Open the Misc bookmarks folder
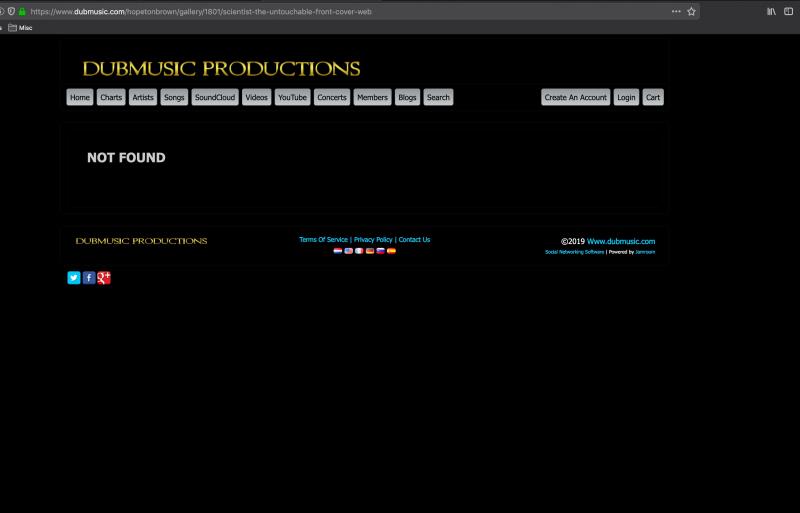Viewport: 800px width, 513px height. 20,28
